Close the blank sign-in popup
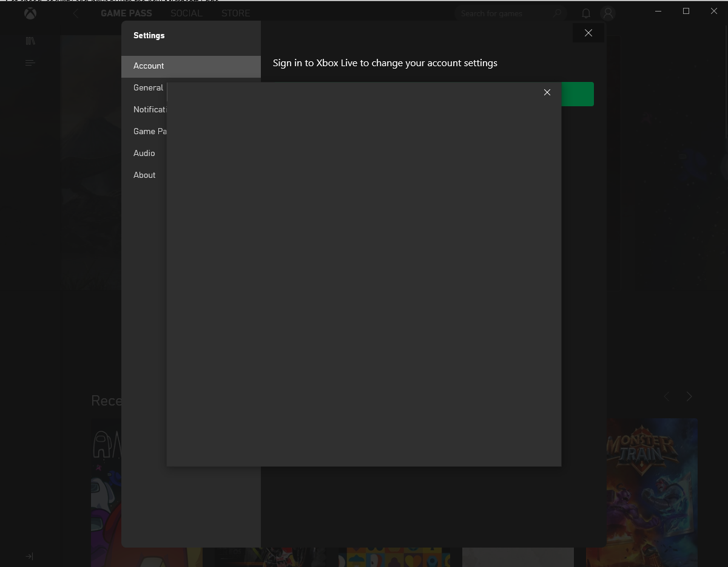The image size is (728, 567). pos(547,92)
